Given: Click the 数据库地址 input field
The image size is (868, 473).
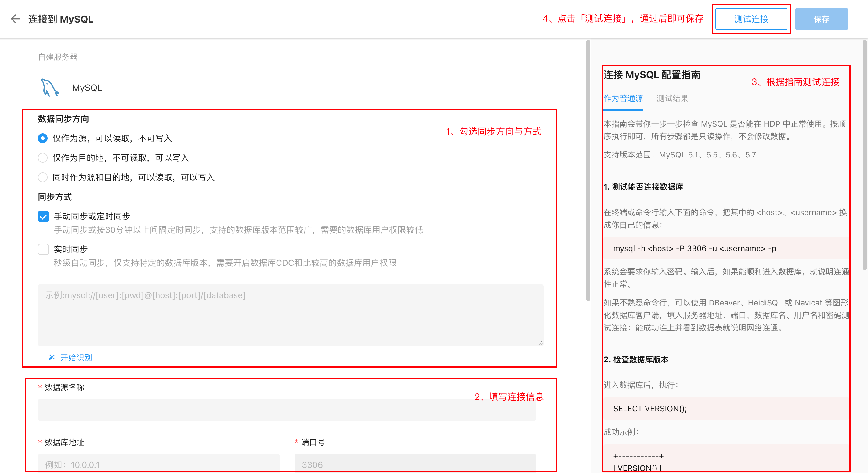Looking at the screenshot, I should point(159,464).
